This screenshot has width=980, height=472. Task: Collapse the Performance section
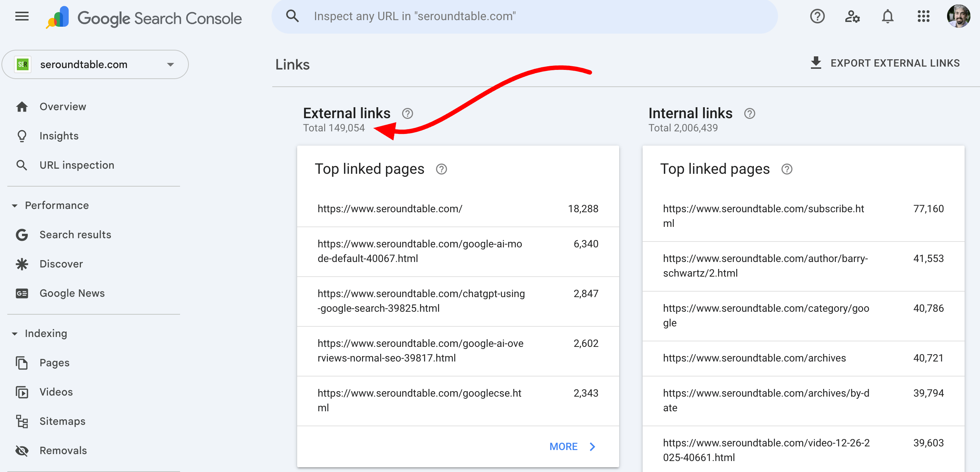15,205
